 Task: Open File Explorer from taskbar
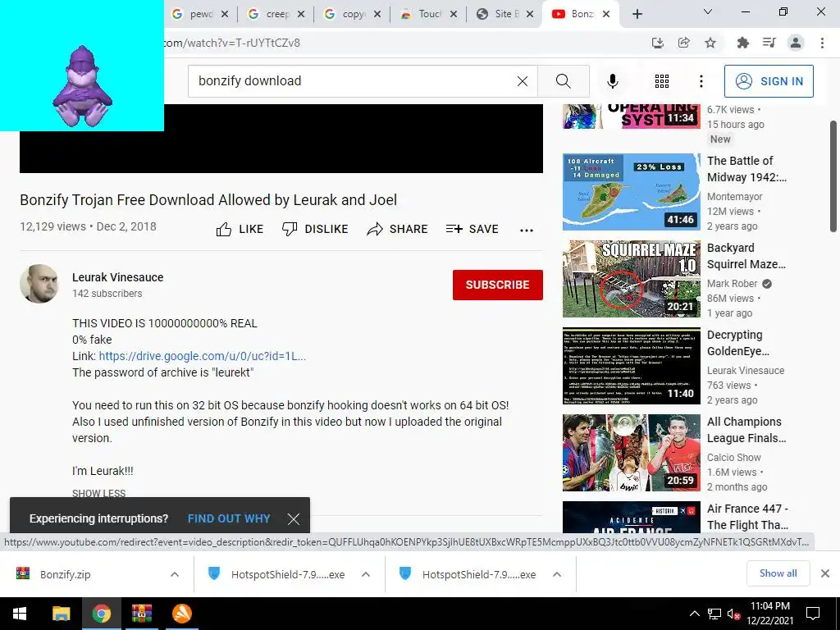point(61,614)
